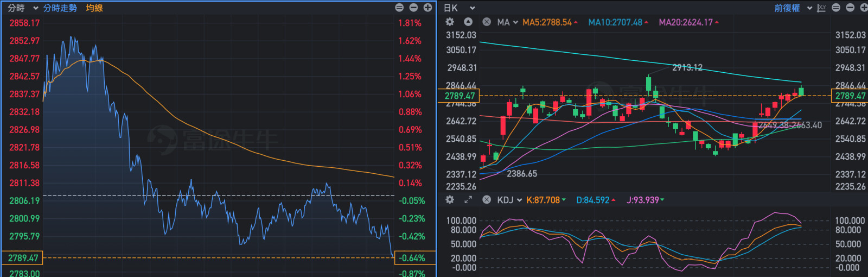Zoom out the intraday chart with minus icon

(413, 8)
